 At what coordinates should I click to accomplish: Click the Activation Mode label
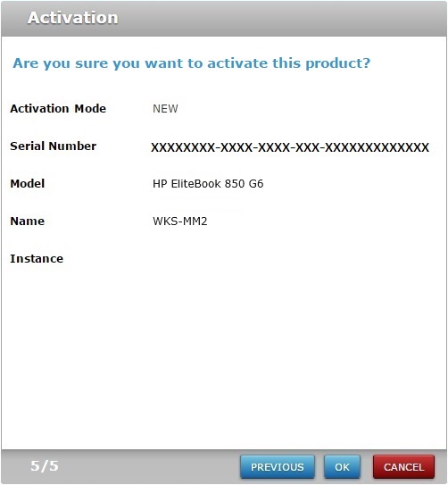(x=58, y=109)
